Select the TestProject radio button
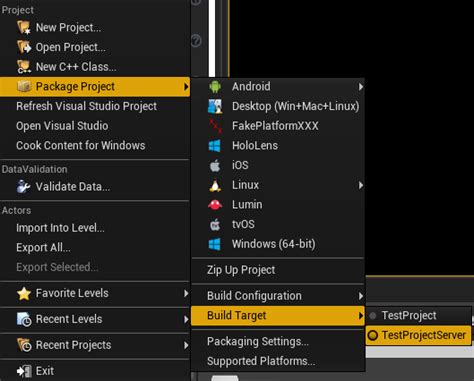 [x=373, y=315]
